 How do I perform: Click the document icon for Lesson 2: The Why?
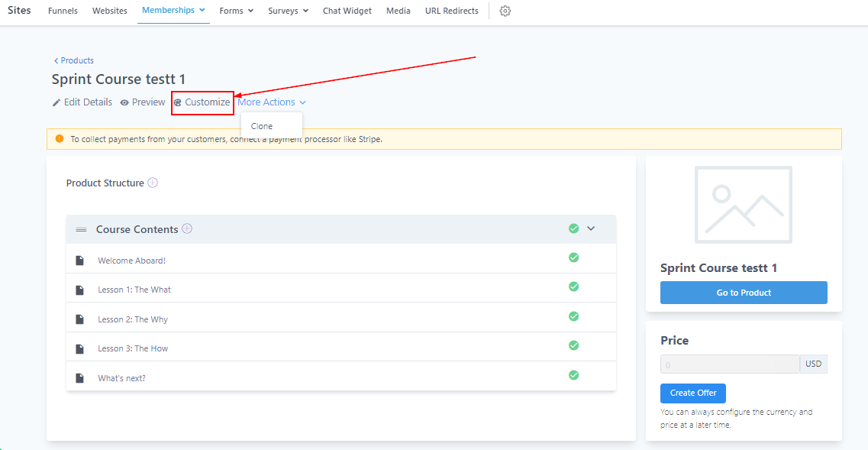pos(79,319)
